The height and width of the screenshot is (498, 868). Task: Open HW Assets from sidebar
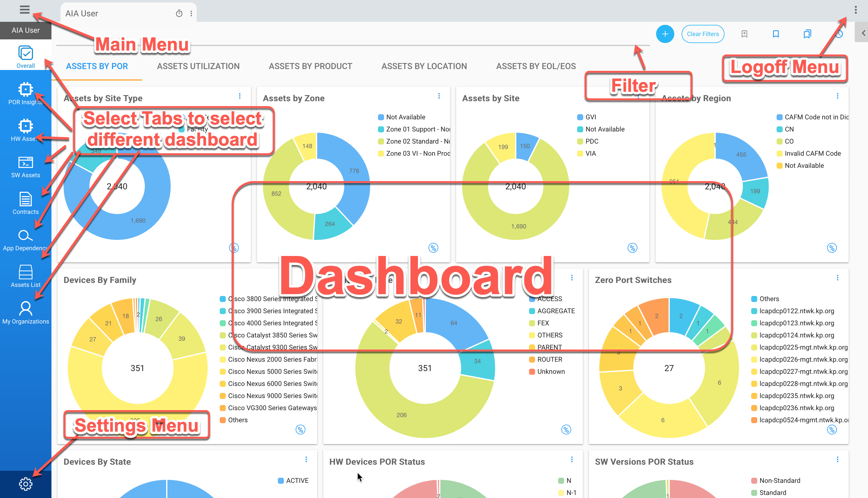coord(26,130)
